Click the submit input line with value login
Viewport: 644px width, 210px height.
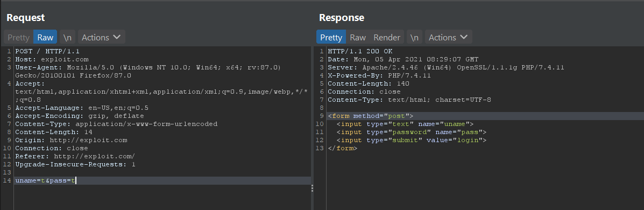pyautogui.click(x=411, y=140)
